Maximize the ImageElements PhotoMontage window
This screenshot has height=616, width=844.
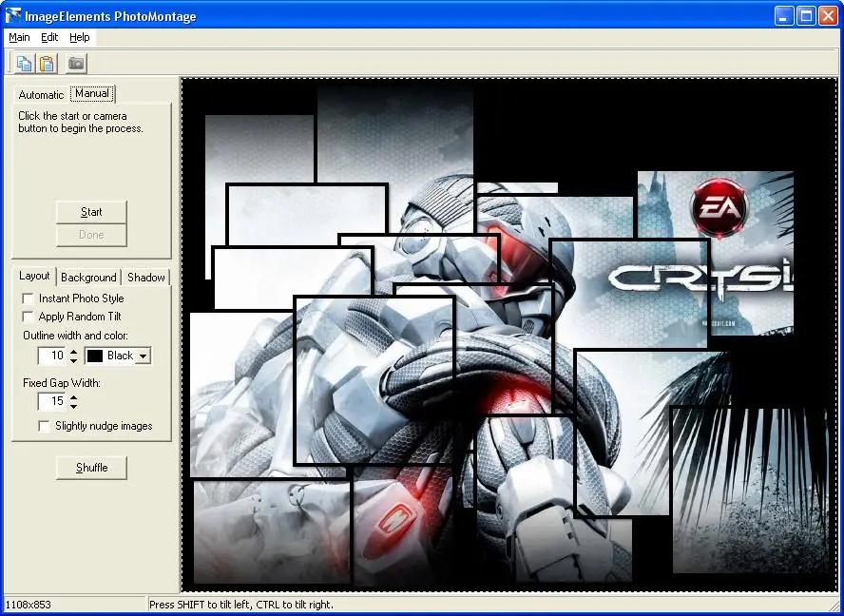(x=806, y=16)
